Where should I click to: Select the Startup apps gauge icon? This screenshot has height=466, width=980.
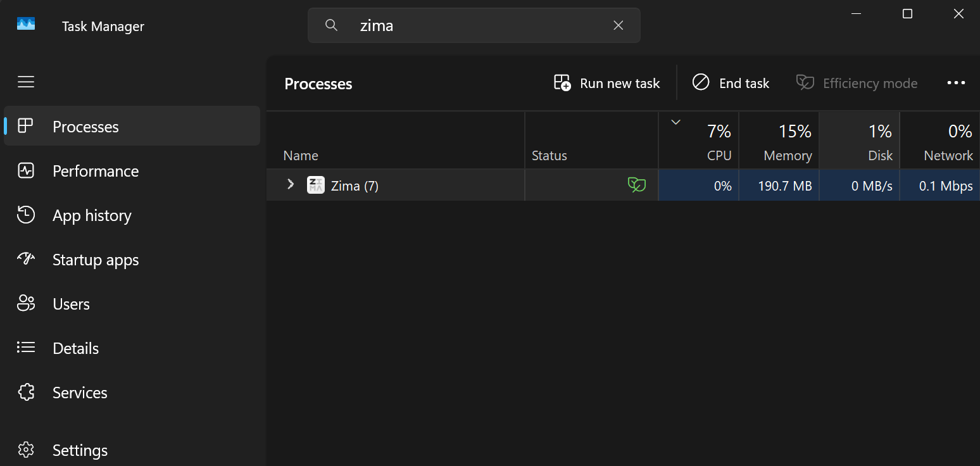click(x=25, y=259)
